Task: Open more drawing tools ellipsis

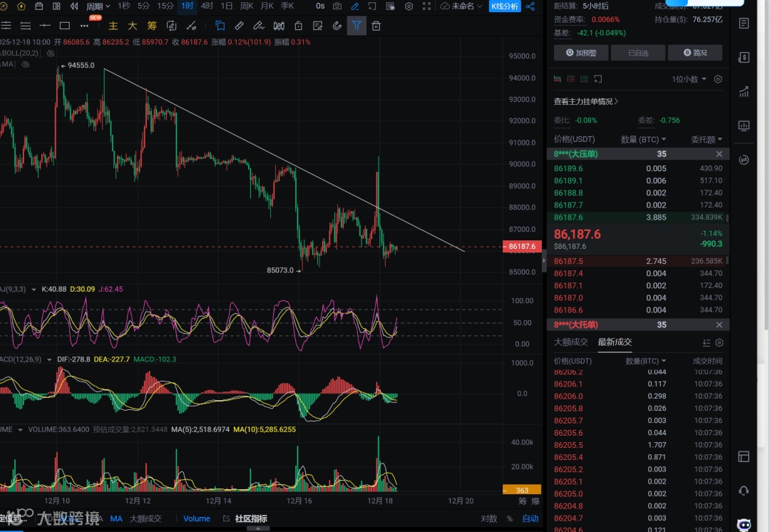Action: click(x=84, y=26)
